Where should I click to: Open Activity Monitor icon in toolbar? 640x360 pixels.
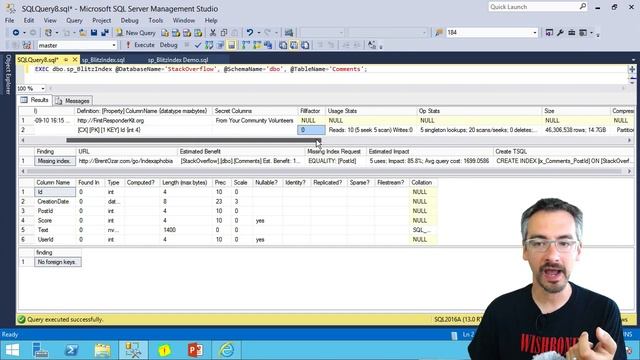[x=289, y=32]
